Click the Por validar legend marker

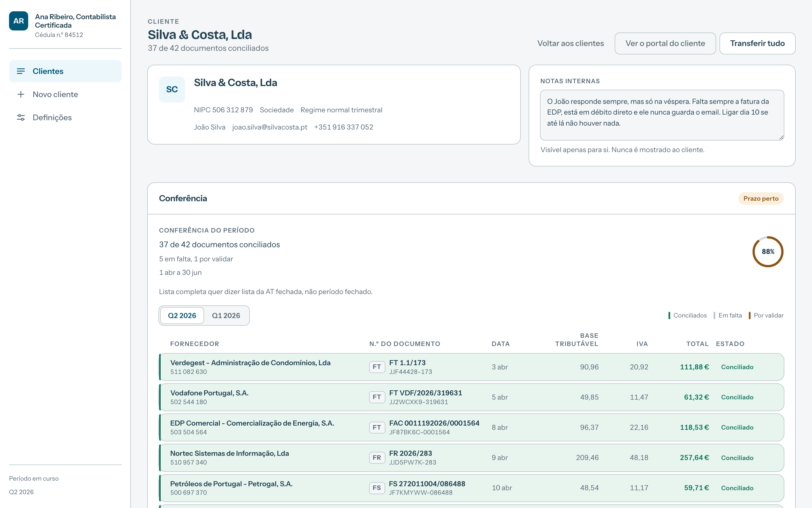[x=750, y=316]
